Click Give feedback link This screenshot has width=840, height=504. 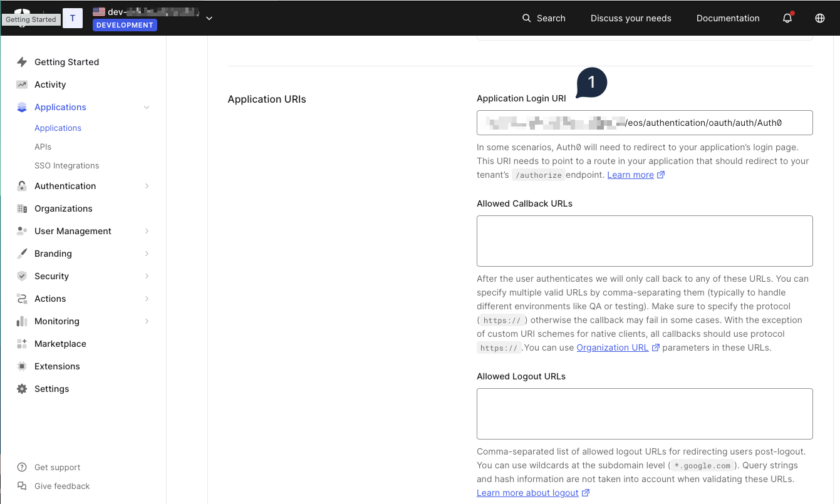point(62,486)
